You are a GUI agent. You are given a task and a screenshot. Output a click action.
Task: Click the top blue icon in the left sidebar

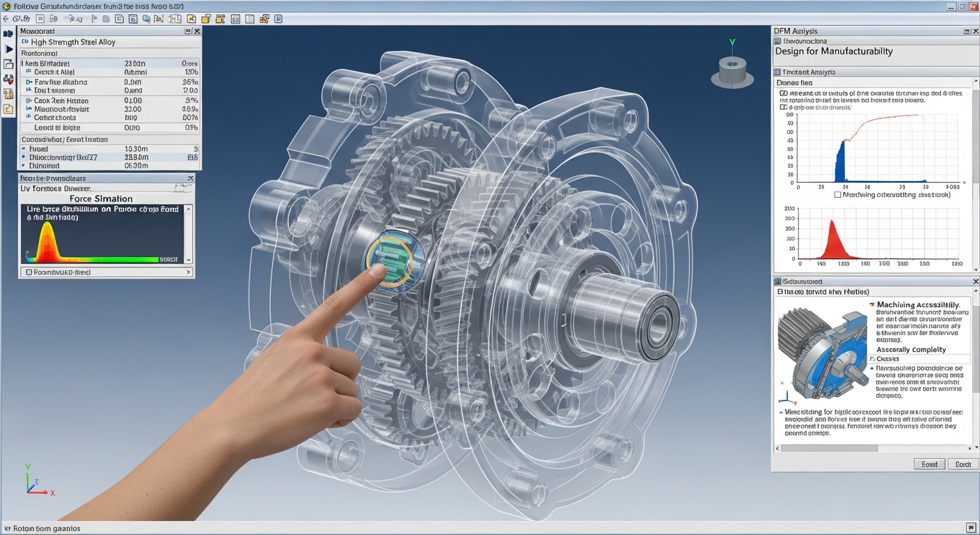click(8, 33)
